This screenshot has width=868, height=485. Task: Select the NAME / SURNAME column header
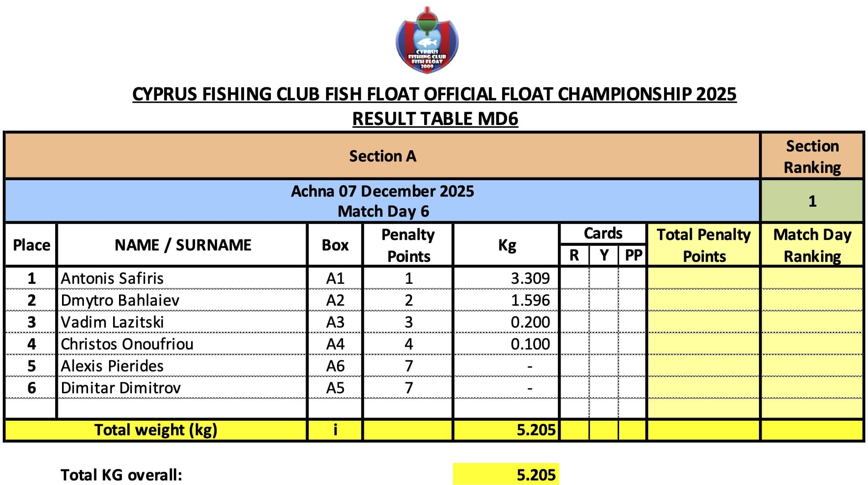(182, 245)
